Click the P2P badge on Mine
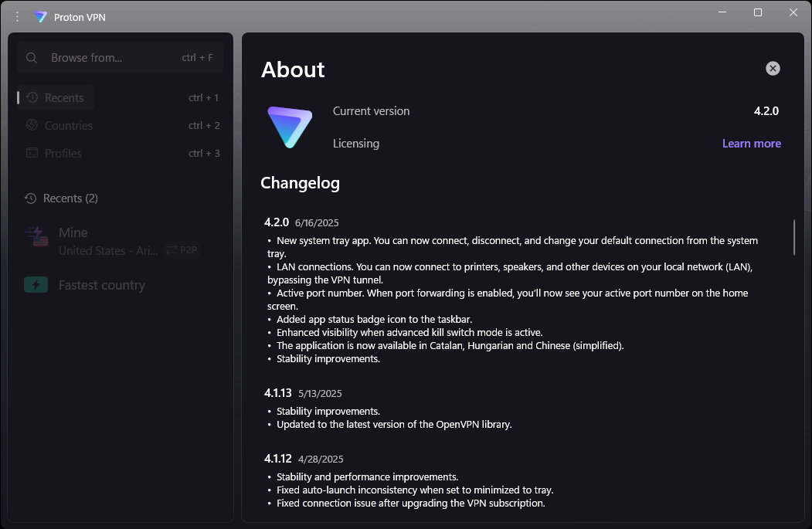The image size is (812, 529). 182,250
